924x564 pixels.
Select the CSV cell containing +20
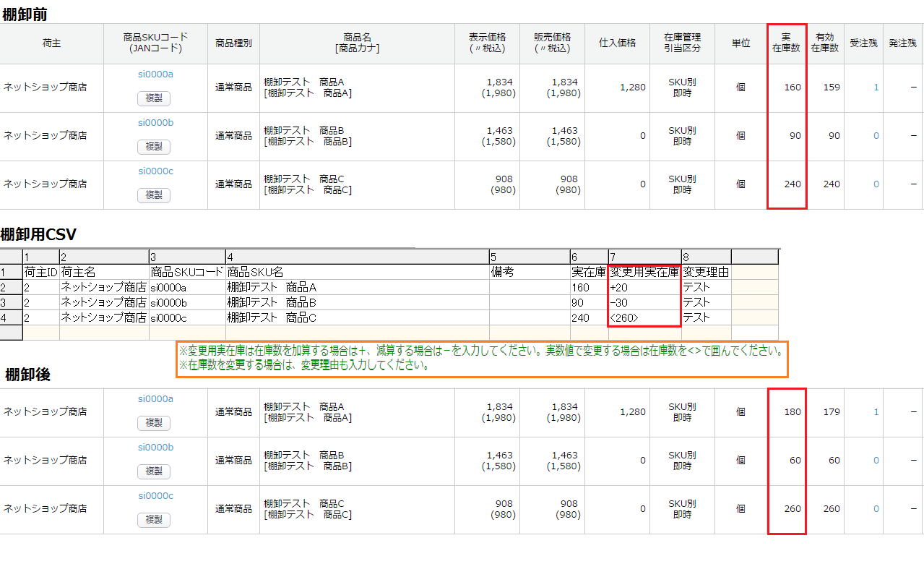click(x=644, y=287)
